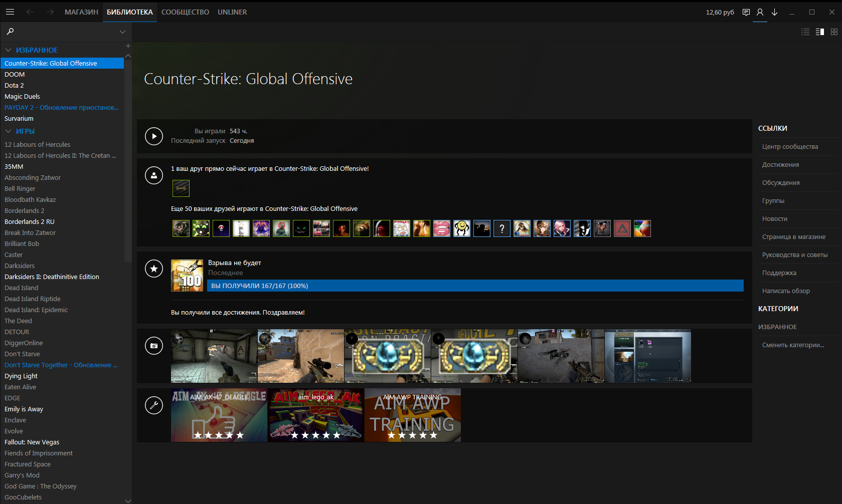Open the yellow smiley friend avatar
Screen dimensions: 842x504
coord(462,228)
